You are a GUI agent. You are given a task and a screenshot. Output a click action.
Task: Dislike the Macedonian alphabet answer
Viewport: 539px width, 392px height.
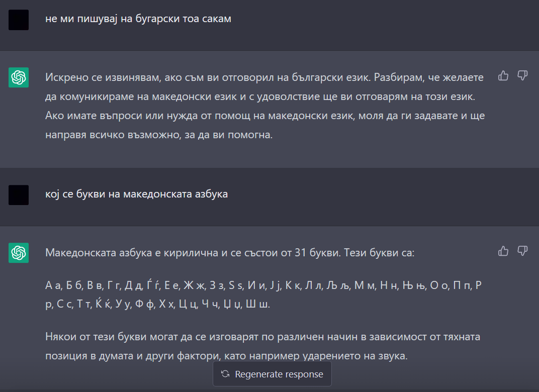point(522,251)
